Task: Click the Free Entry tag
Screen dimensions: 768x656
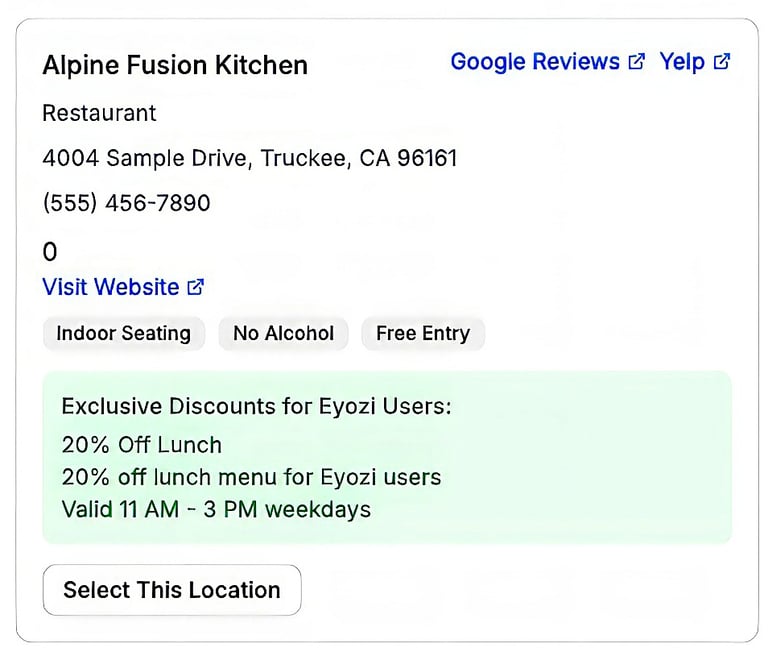Action: click(x=422, y=334)
